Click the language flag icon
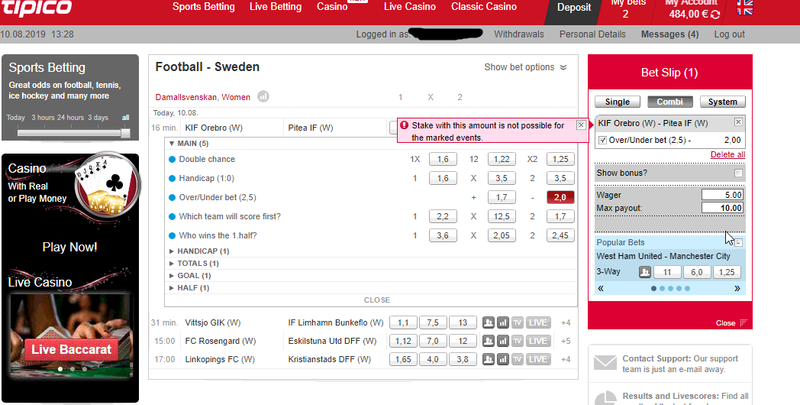This screenshot has height=405, width=800. point(744,7)
